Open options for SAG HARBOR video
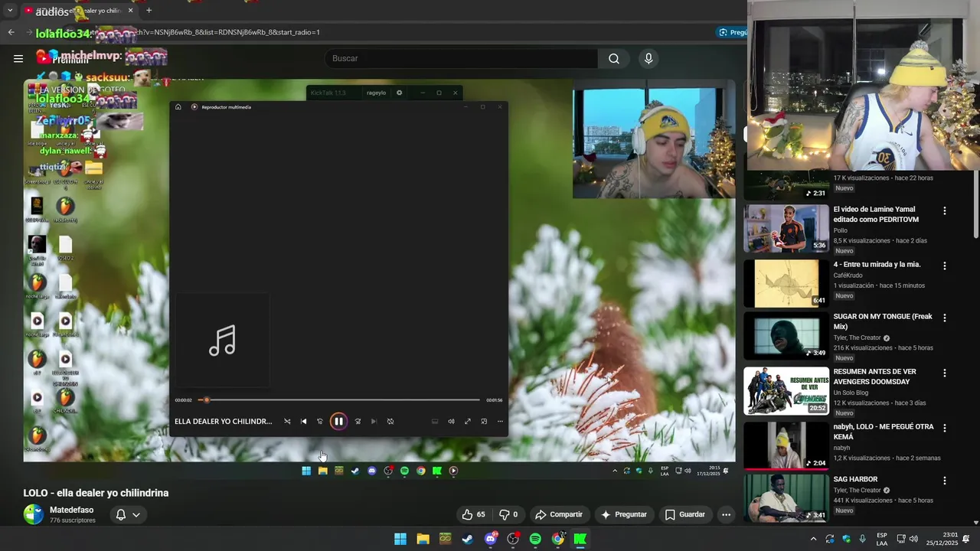980x551 pixels. (944, 481)
